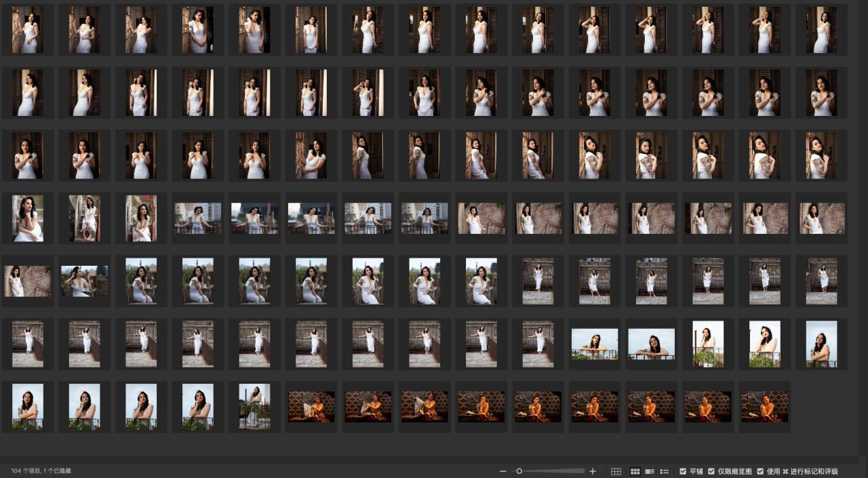Open first orange-lit dark interior photo in bottom row

pyautogui.click(x=311, y=407)
